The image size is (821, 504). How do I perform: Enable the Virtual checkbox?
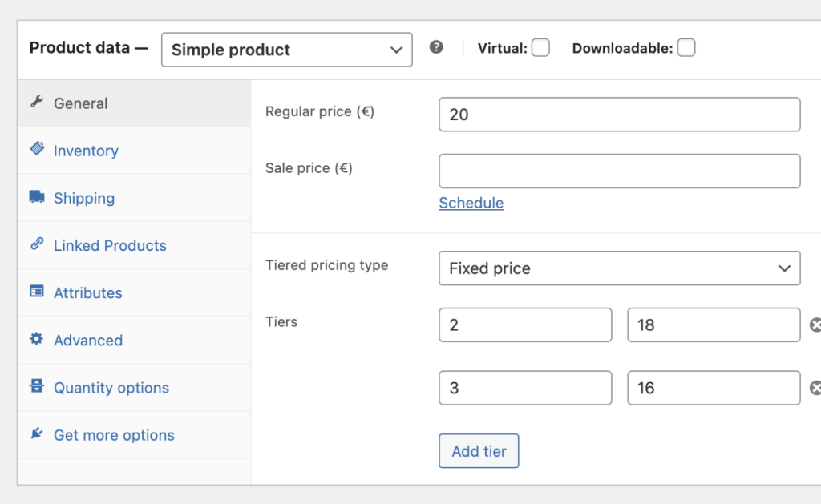click(x=540, y=47)
